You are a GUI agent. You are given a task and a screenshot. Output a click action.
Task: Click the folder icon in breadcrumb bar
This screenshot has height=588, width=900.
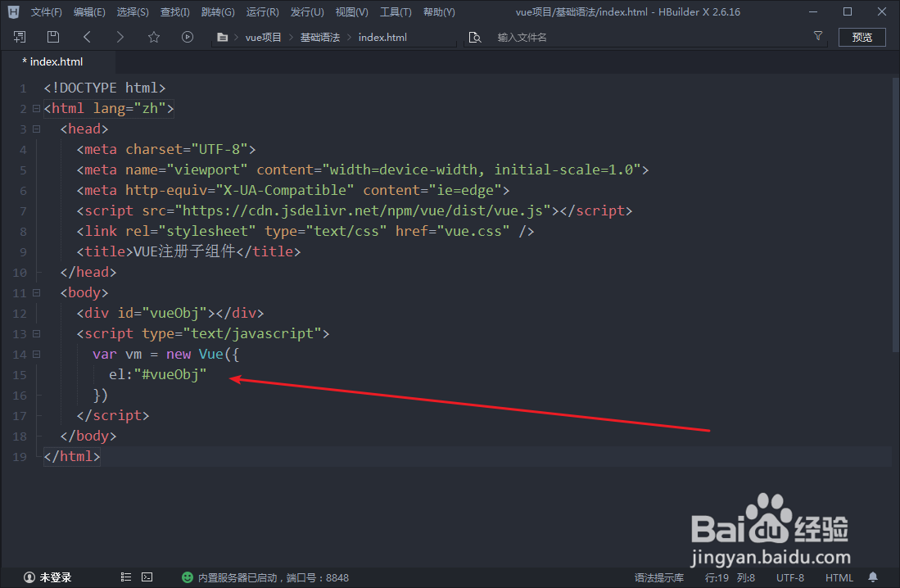222,38
